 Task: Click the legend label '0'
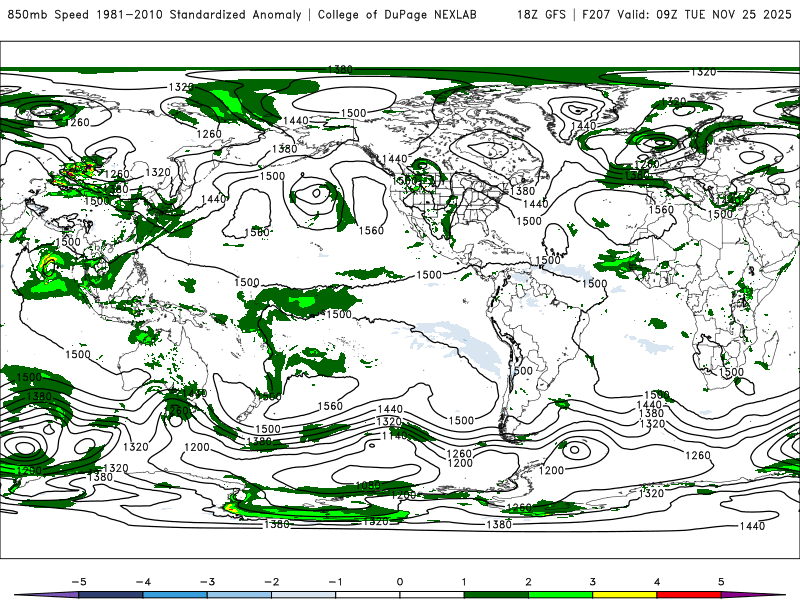pos(399,582)
